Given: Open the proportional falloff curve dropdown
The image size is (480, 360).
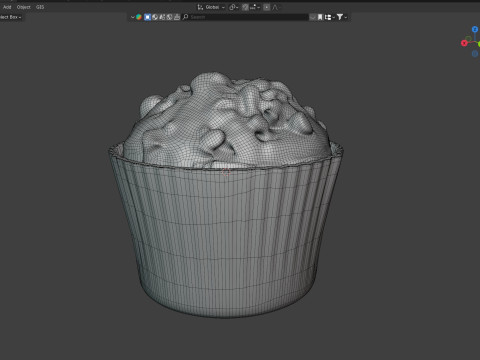Looking at the screenshot, I should tap(276, 7).
